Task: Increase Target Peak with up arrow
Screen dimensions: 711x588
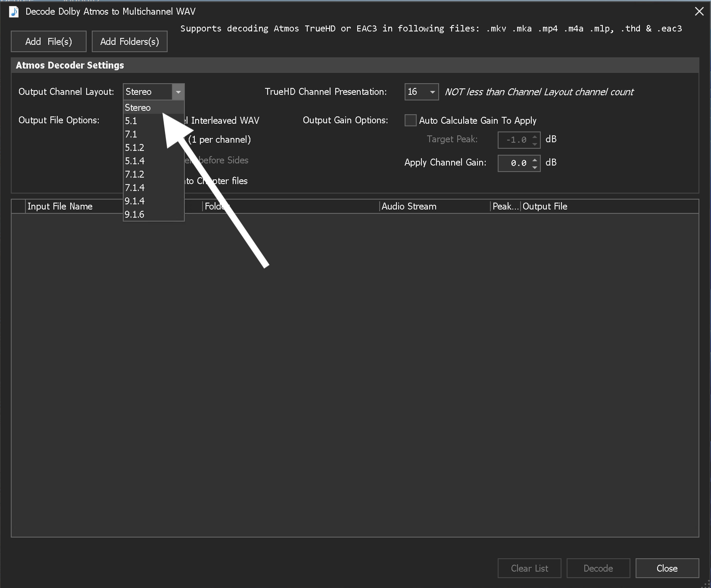Action: (x=535, y=136)
